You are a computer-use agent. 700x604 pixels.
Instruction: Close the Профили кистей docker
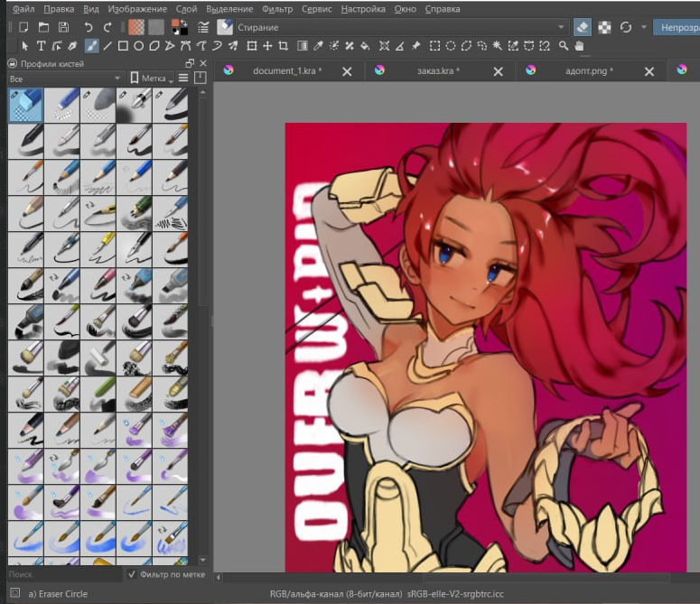[203, 63]
